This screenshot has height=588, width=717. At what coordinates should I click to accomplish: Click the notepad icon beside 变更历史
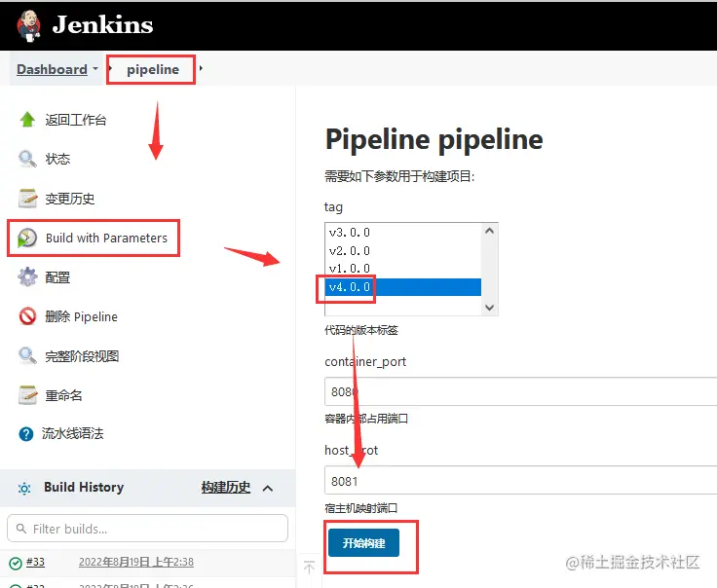(27, 199)
